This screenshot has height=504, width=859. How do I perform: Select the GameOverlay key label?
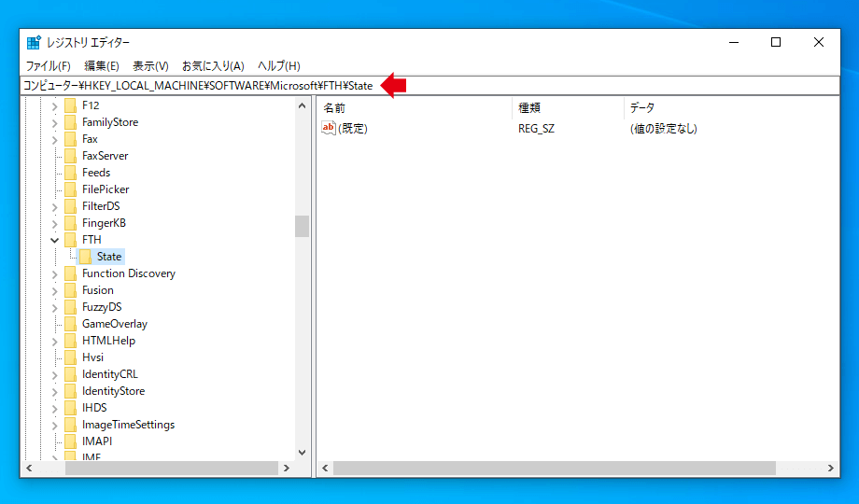pos(115,324)
